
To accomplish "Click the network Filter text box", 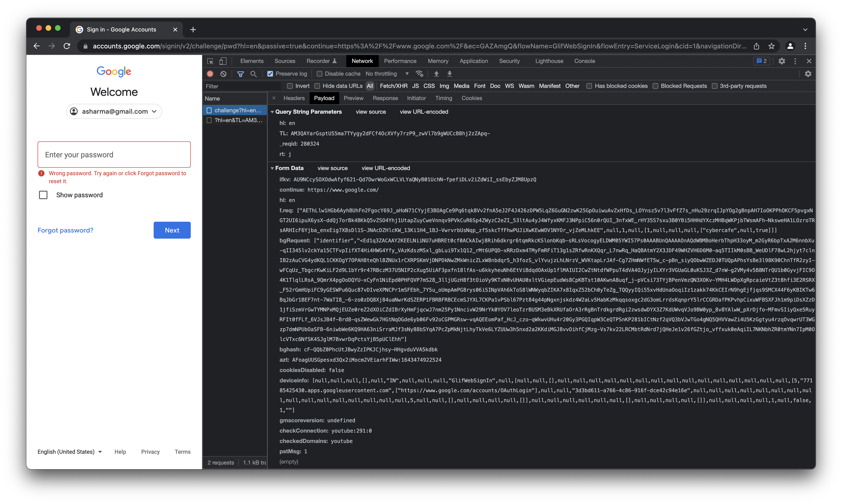I will click(242, 86).
